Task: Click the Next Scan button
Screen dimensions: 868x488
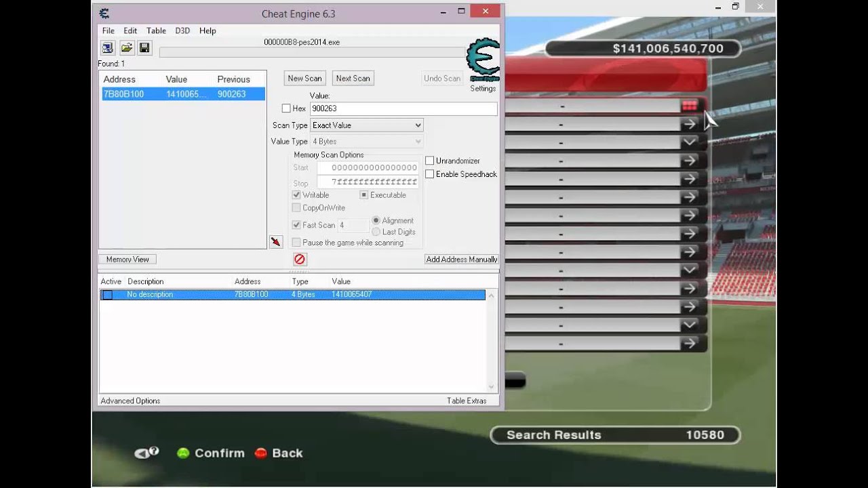Action: click(x=353, y=79)
